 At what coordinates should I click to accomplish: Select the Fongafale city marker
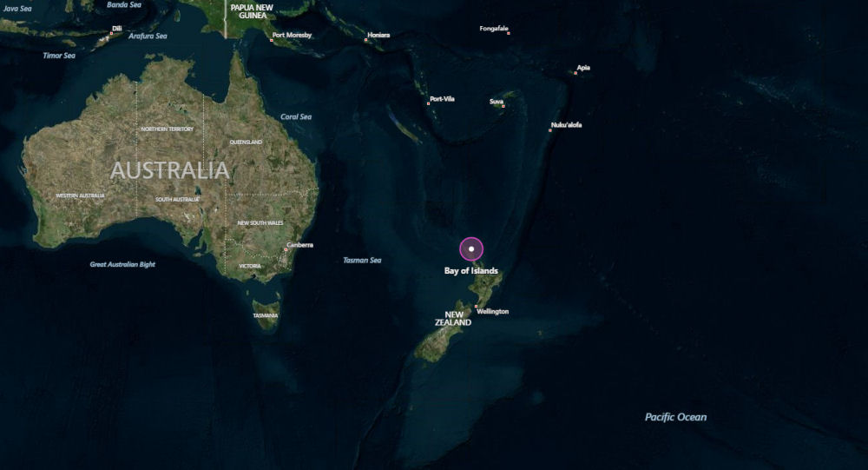508,33
